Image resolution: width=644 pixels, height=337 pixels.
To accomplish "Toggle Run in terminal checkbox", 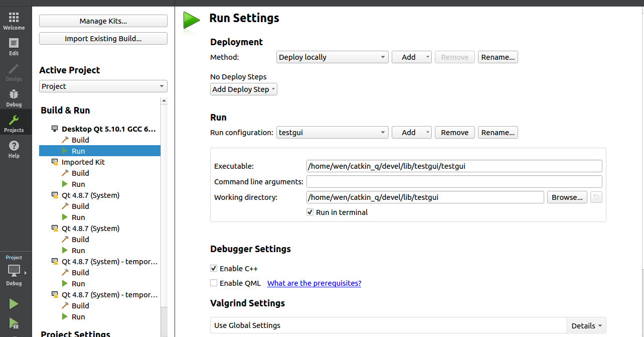I will pyautogui.click(x=310, y=212).
